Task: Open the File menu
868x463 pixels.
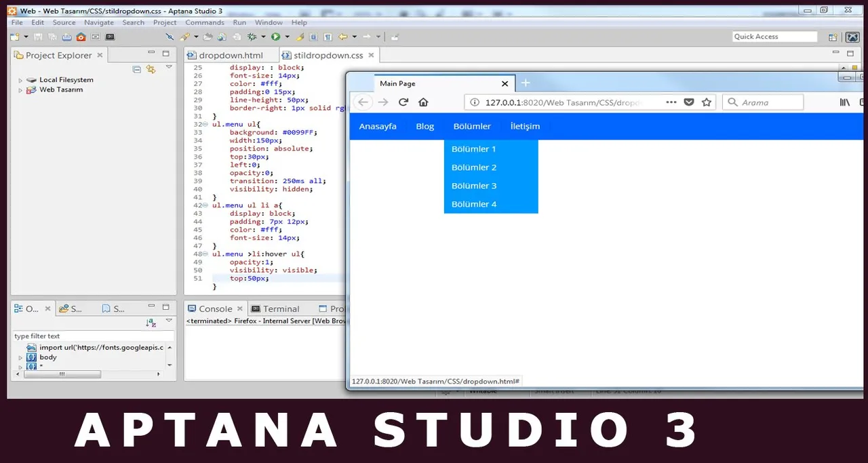Action: tap(17, 22)
